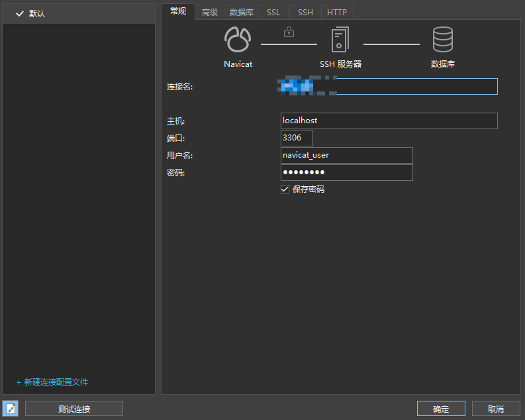This screenshot has height=420, width=525.
Task: Confirm with the 确定 button
Action: [441, 409]
